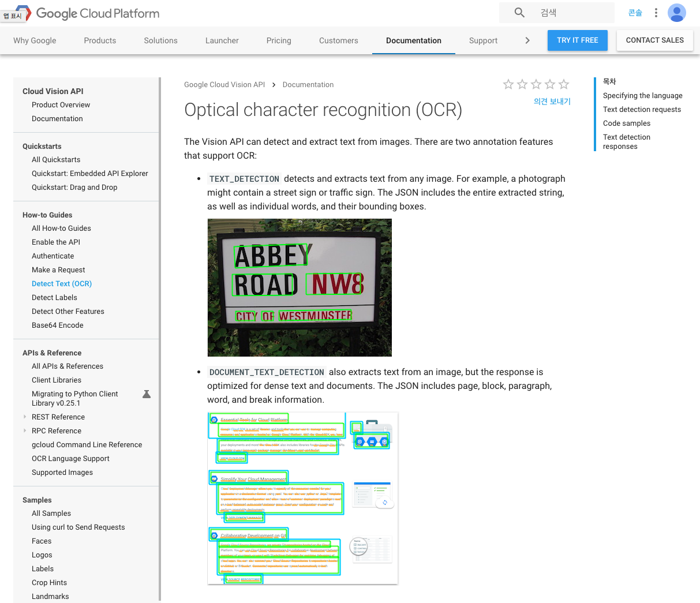This screenshot has width=700, height=603.
Task: Open Enable the API guide
Action: click(56, 242)
